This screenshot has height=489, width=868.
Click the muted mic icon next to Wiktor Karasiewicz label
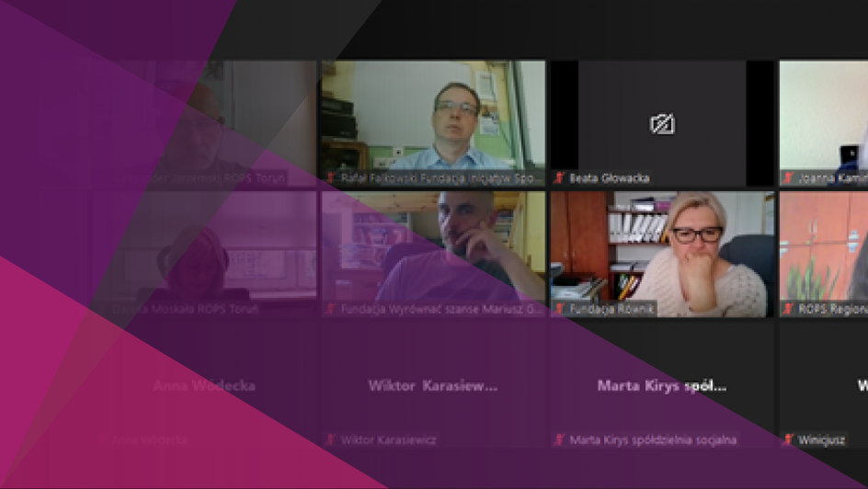[x=330, y=439]
